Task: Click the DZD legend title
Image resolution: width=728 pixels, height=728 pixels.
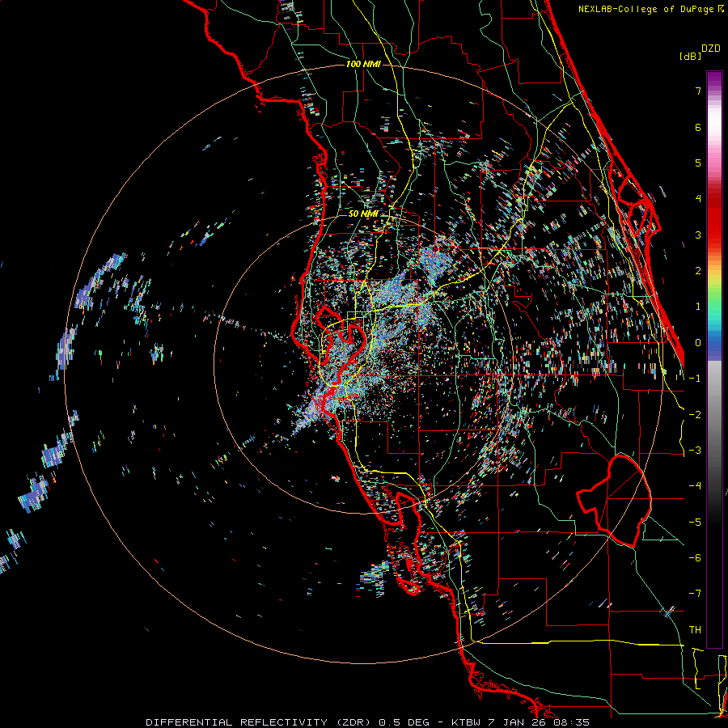Action: tap(711, 49)
